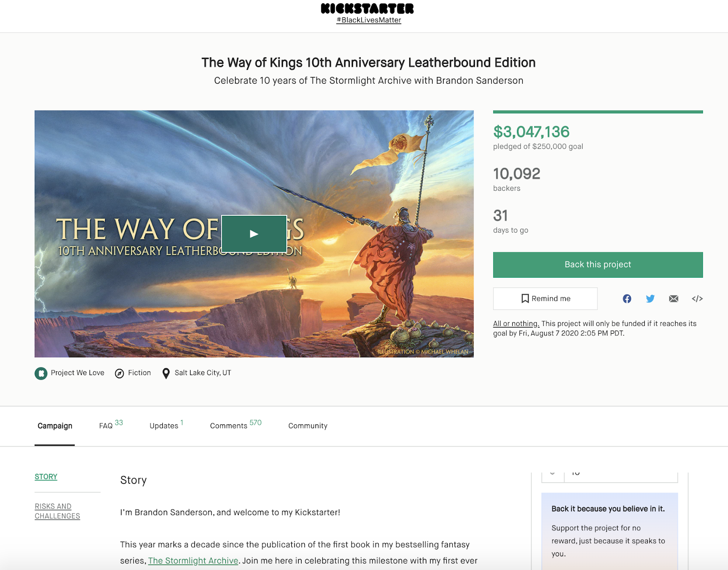Play the campaign video
The image size is (728, 570).
(x=254, y=234)
